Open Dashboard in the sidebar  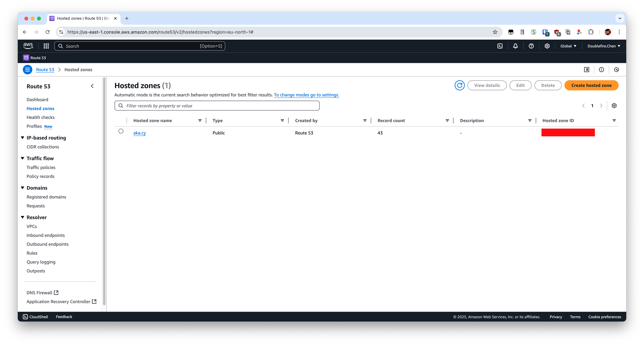(37, 100)
